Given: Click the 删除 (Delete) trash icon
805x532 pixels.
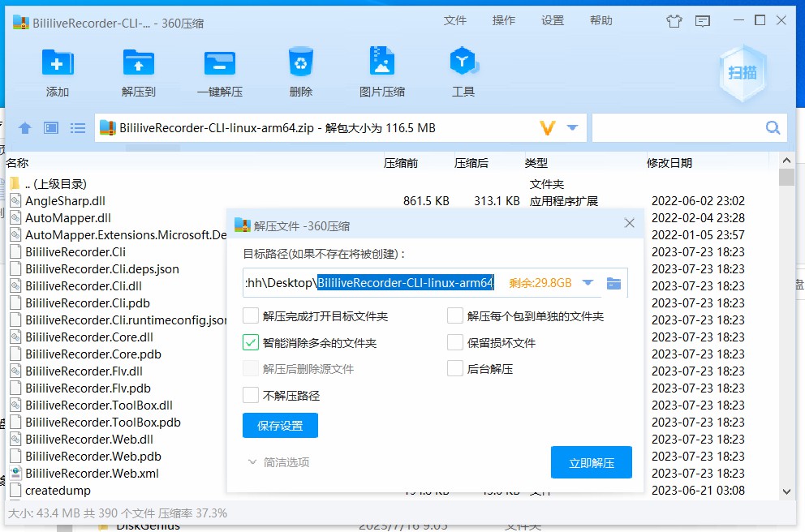Looking at the screenshot, I should point(301,62).
